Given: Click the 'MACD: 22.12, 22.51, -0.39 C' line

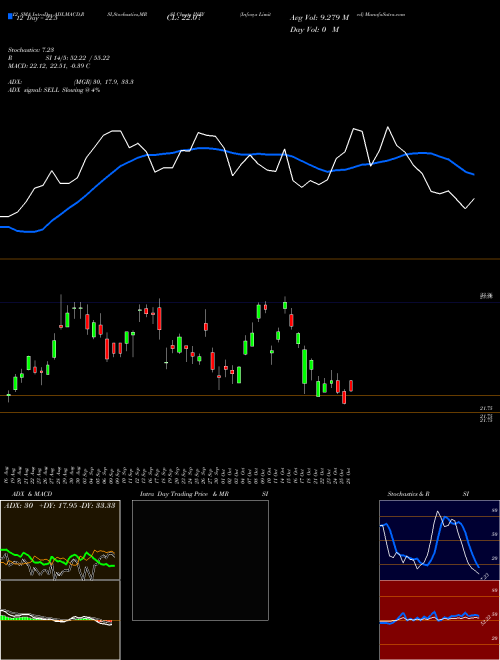Looking at the screenshot, I should (x=49, y=66).
